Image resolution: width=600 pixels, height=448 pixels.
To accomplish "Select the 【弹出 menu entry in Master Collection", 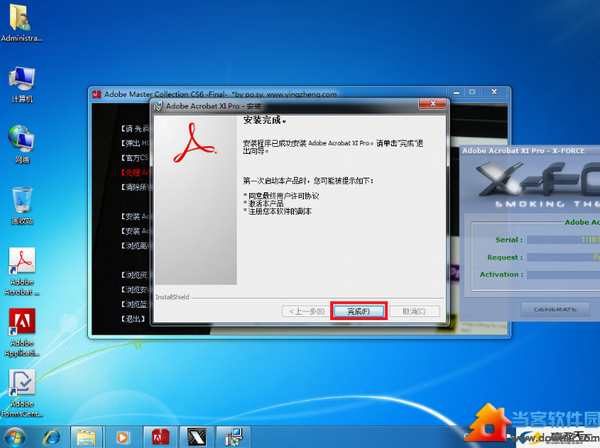I will [135, 143].
